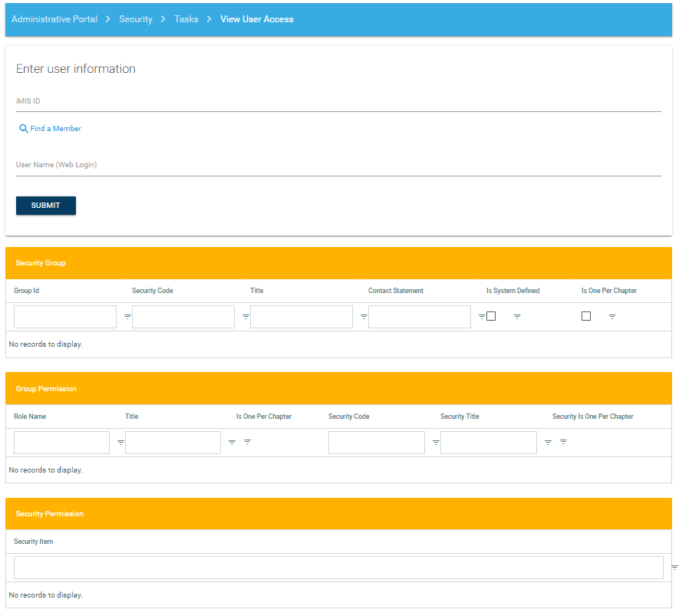Open the Security Title filter icon in Group Permission
Image resolution: width=679 pixels, height=616 pixels.
point(548,443)
